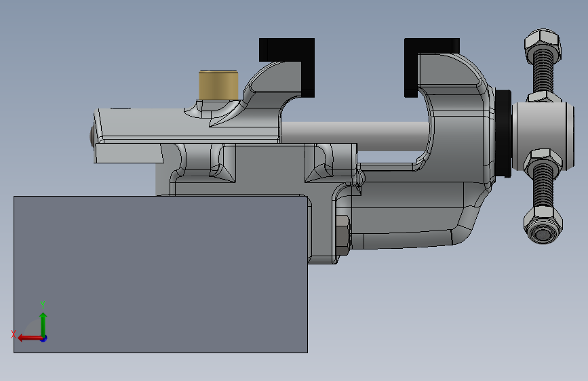The height and width of the screenshot is (381, 588).
Task: Click the blue Z axis origin dot
Action: point(44,338)
